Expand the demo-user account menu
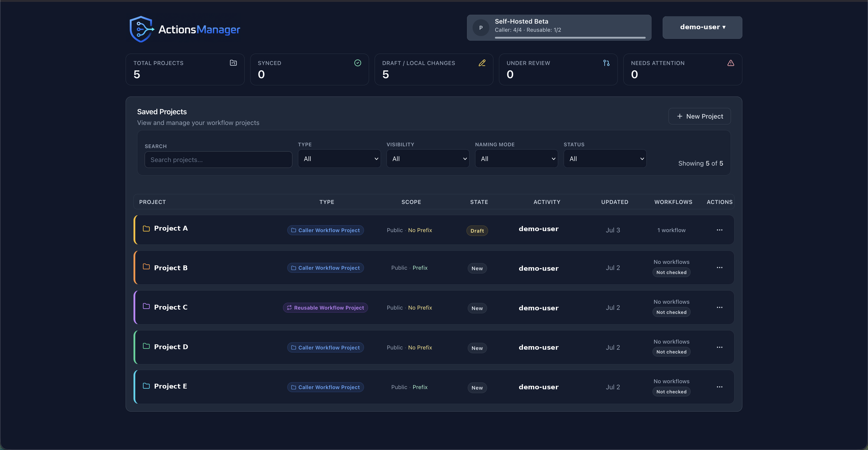The image size is (868, 450). tap(702, 27)
